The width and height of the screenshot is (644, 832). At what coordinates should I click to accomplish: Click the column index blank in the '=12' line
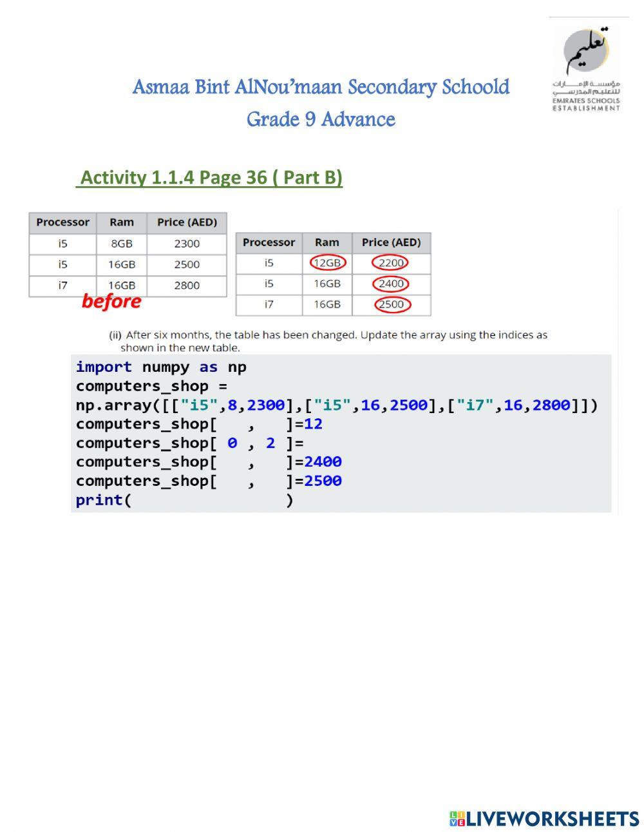pyautogui.click(x=270, y=424)
